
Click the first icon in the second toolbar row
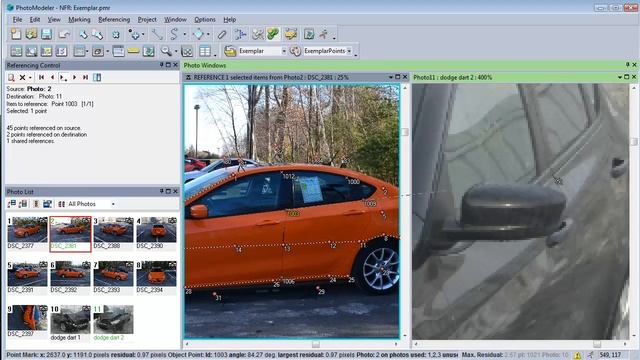16,51
